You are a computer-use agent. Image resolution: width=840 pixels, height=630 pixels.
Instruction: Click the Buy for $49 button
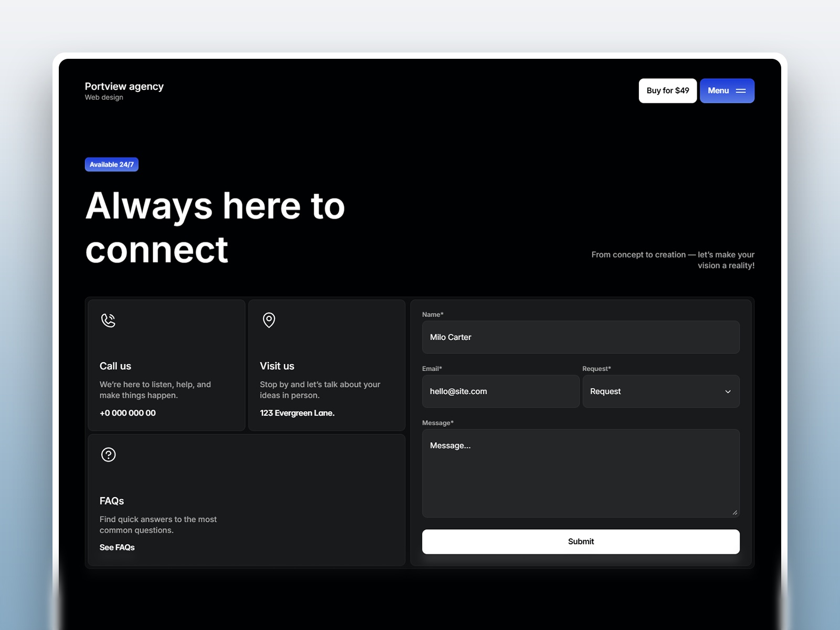(667, 90)
